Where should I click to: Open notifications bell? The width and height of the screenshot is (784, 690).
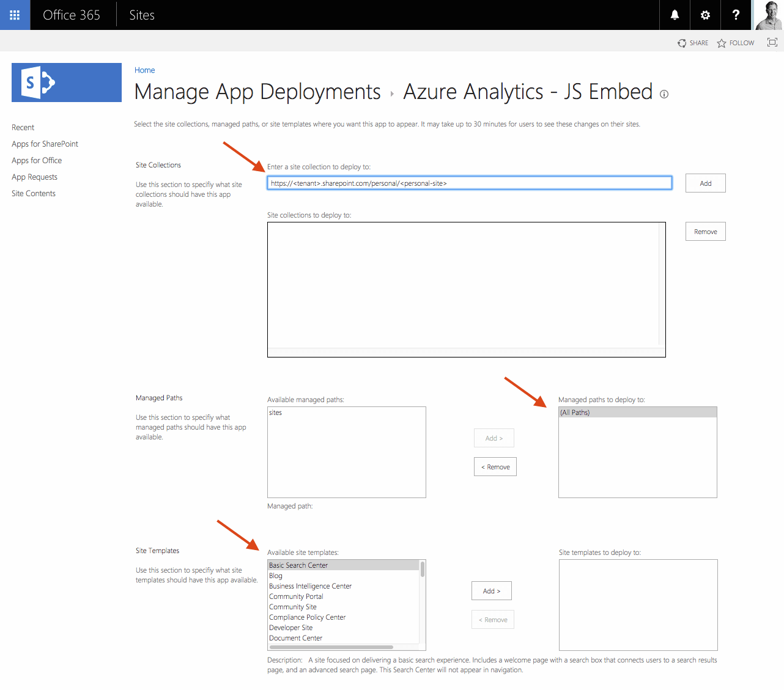point(675,15)
